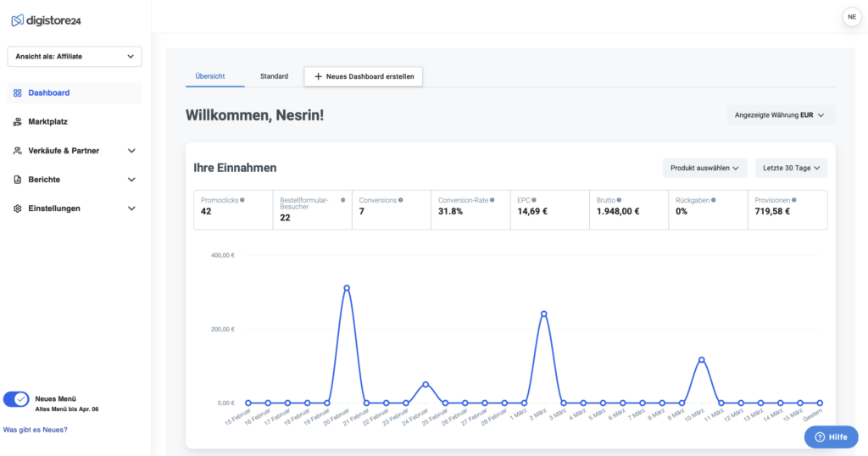Click Neues Dashboard erstellen button
This screenshot has height=456, width=868.
pos(364,76)
